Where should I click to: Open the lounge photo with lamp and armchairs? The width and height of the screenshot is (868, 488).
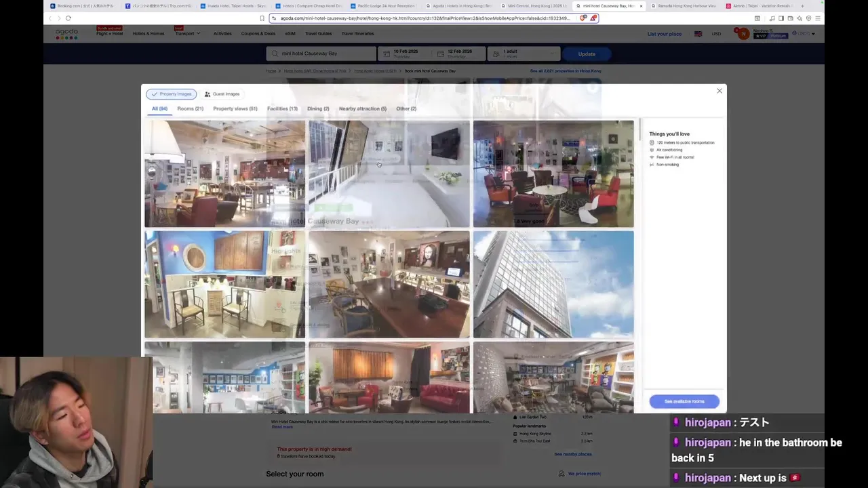224,174
